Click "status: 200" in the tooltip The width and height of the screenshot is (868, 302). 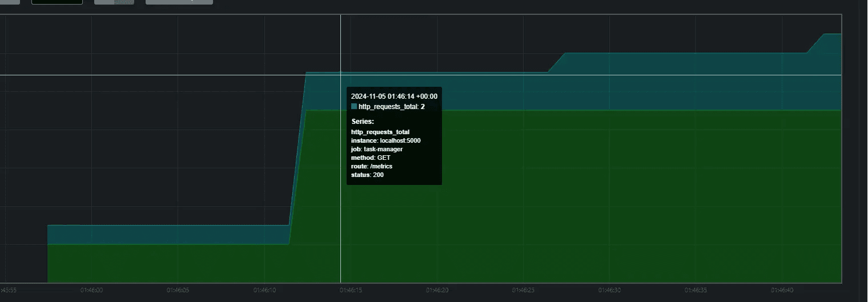pyautogui.click(x=367, y=175)
